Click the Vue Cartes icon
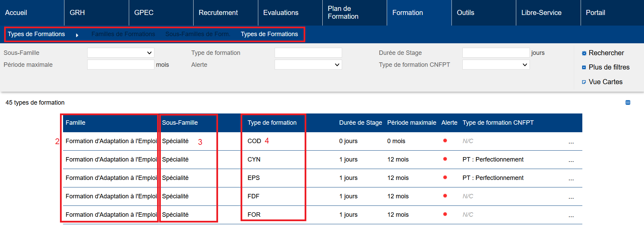 [584, 82]
